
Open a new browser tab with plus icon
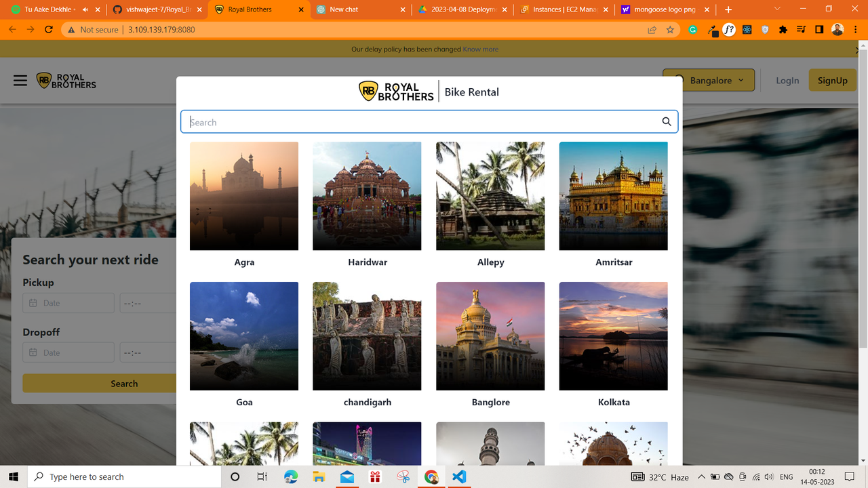click(x=728, y=9)
